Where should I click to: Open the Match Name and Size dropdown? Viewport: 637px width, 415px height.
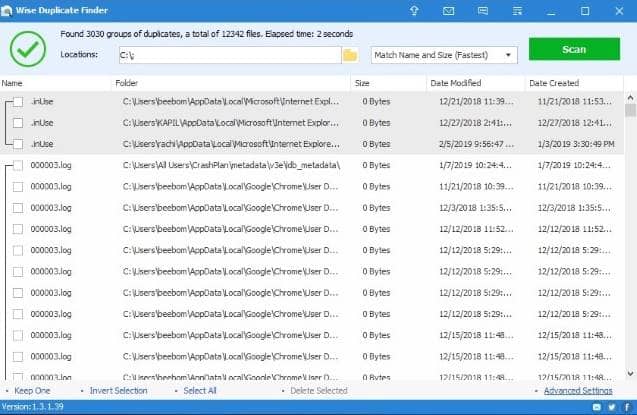tap(444, 55)
